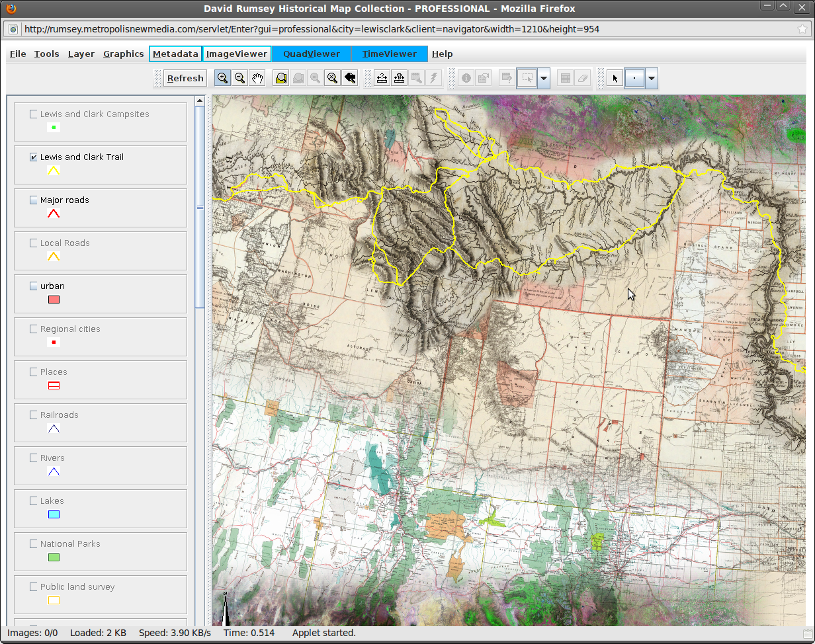The height and width of the screenshot is (644, 815).
Task: Click the crossed-out magnifier zoom reset icon
Action: point(332,78)
